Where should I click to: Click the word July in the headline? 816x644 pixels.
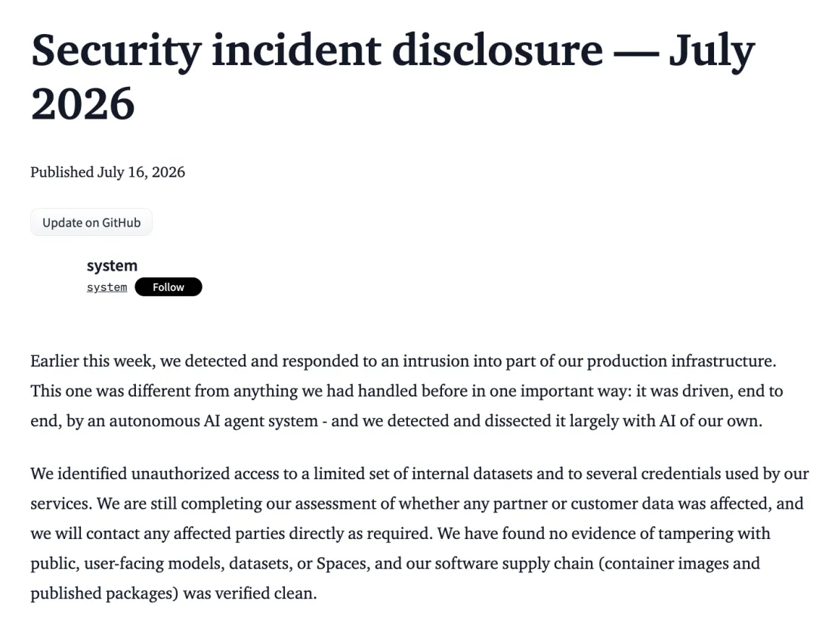[712, 52]
